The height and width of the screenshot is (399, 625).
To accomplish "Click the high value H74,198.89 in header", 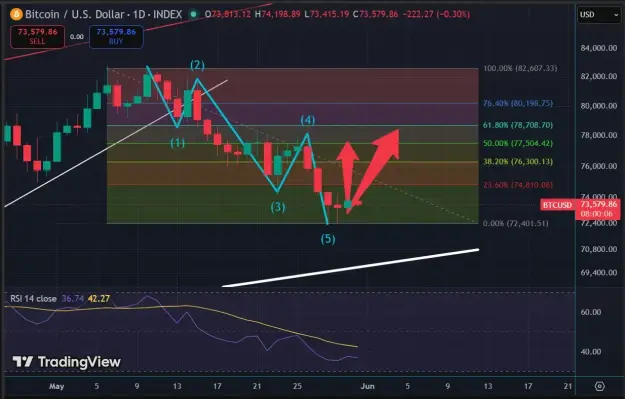I will tap(277, 14).
